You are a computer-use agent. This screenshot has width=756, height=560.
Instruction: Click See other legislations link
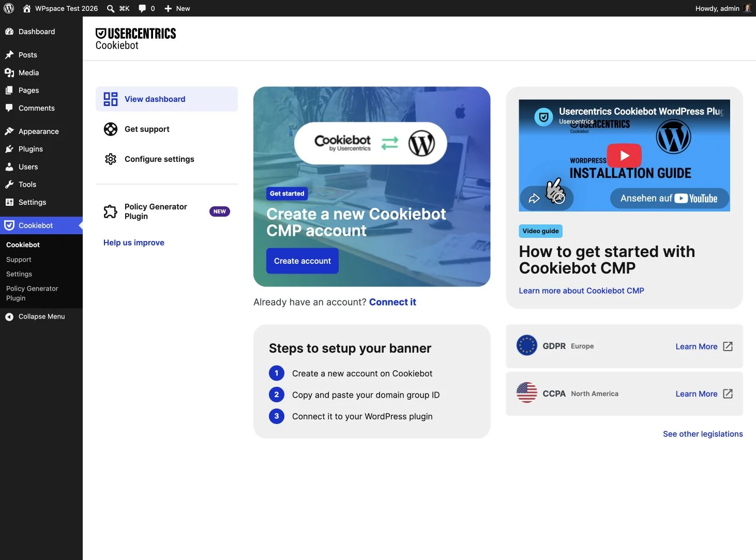(703, 434)
